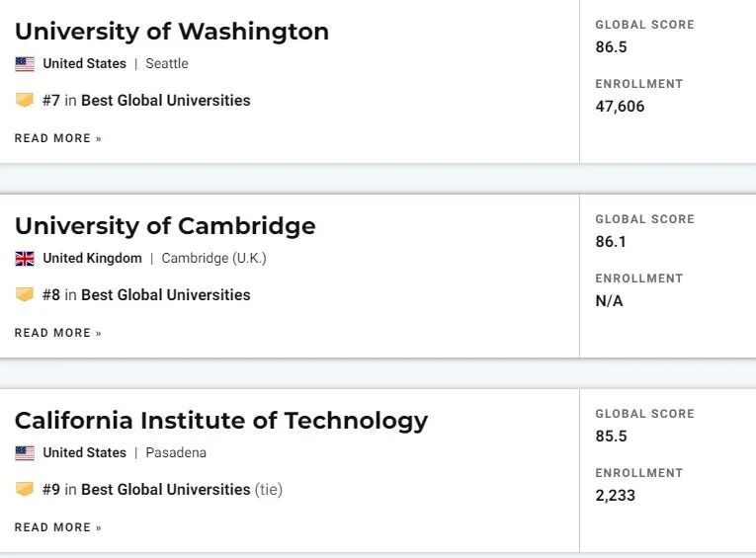This screenshot has width=756, height=558.
Task: Click the Pasadena location text
Action: coord(176,453)
